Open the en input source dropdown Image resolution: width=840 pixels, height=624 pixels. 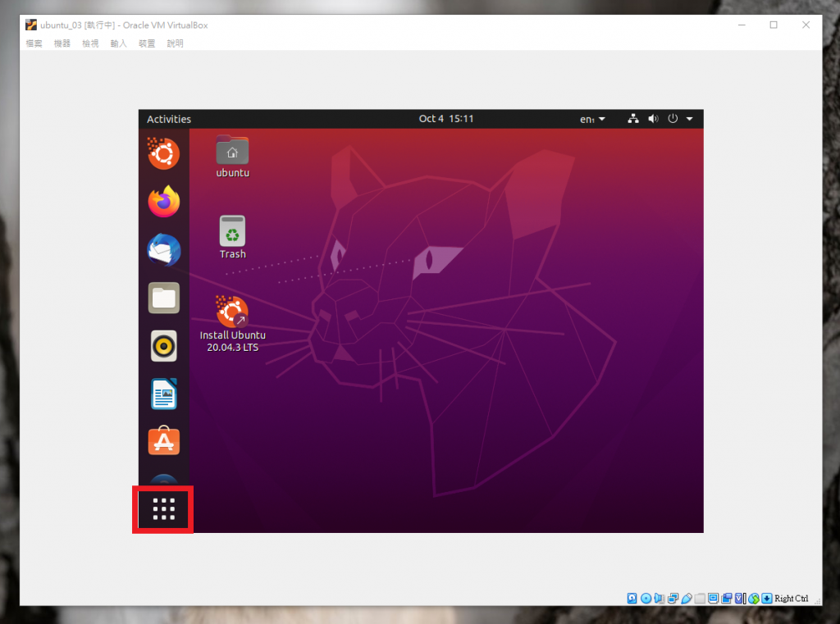[x=592, y=119]
